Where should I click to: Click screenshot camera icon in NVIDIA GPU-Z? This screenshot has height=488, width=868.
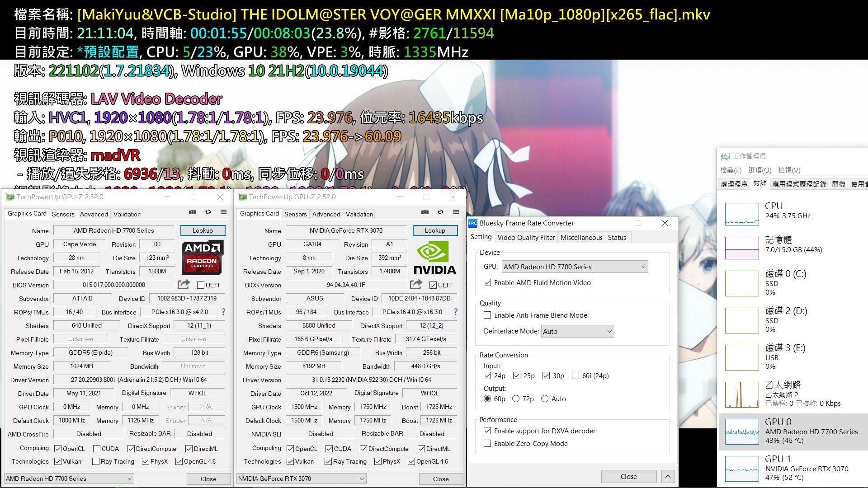pyautogui.click(x=425, y=212)
